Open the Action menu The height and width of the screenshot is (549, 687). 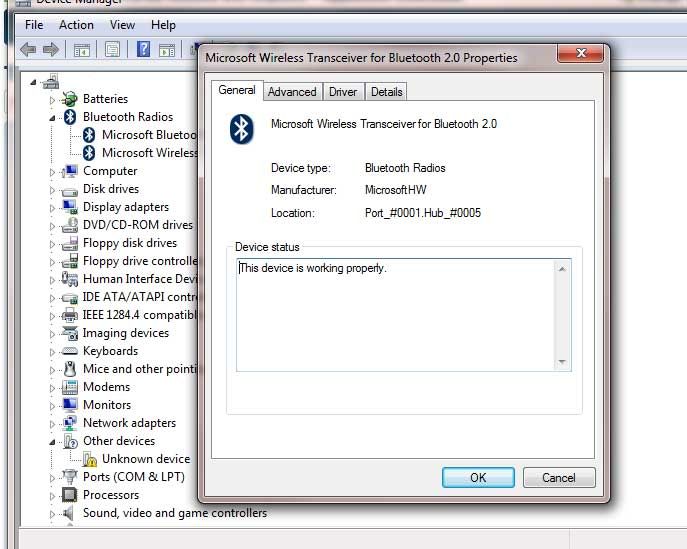[76, 25]
